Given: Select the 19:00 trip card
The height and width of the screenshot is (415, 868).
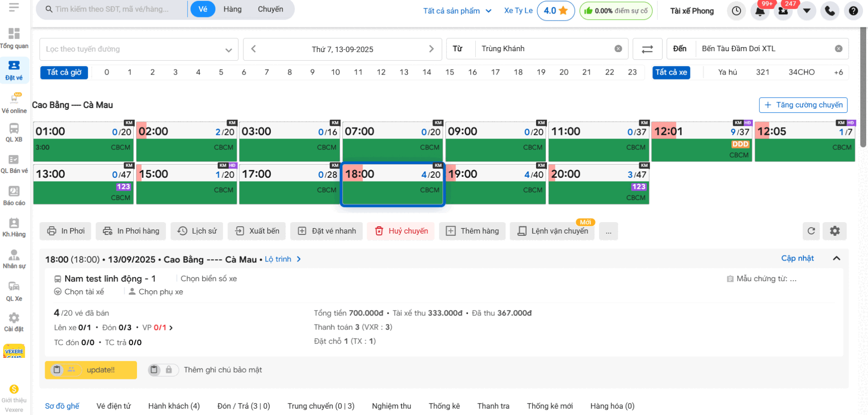Looking at the screenshot, I should 495,184.
